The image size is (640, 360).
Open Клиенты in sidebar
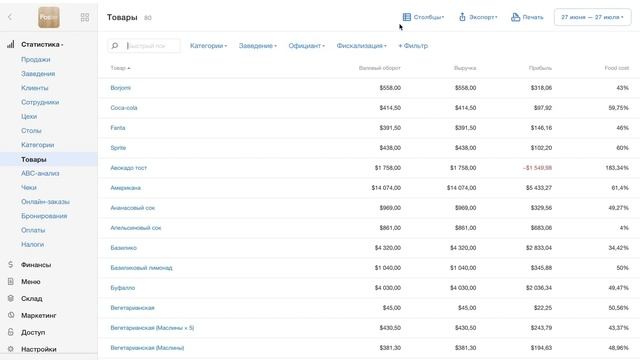click(35, 88)
